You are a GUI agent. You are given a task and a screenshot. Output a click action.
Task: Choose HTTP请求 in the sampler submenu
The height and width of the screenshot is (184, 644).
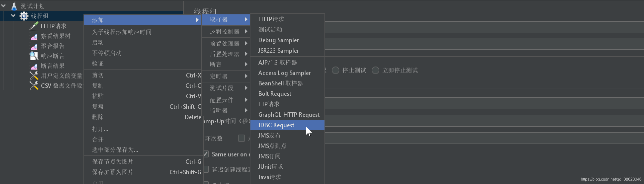[x=287, y=19]
